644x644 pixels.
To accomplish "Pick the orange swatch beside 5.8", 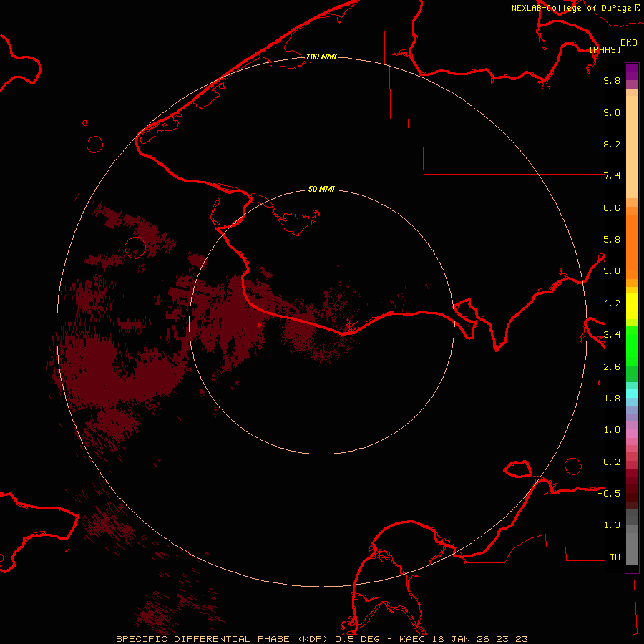I will 632,239.
